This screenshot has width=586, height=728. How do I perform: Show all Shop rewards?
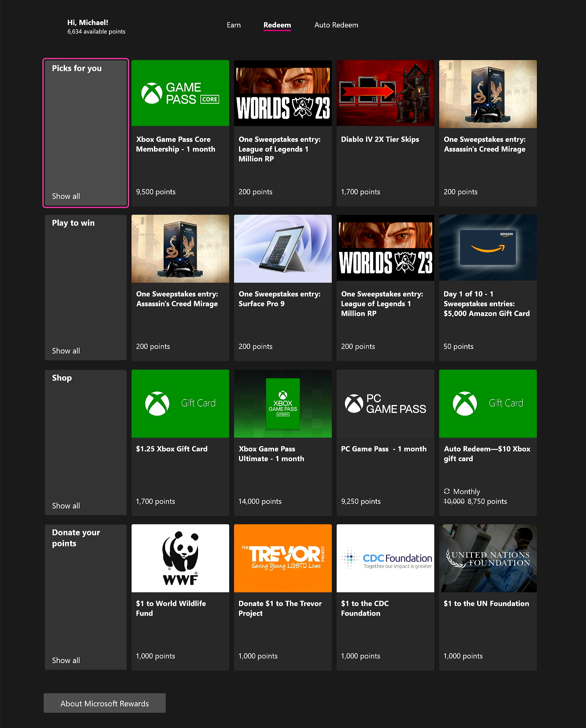point(66,505)
